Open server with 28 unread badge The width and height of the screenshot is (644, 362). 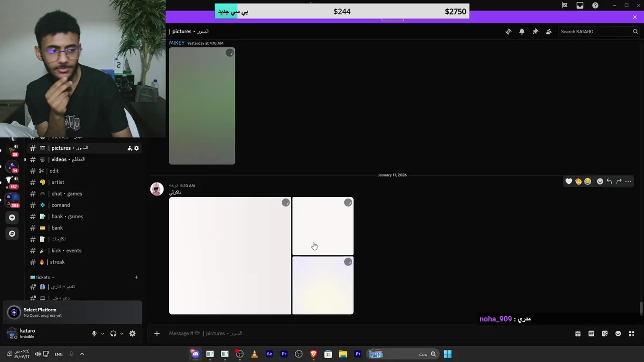point(12,150)
